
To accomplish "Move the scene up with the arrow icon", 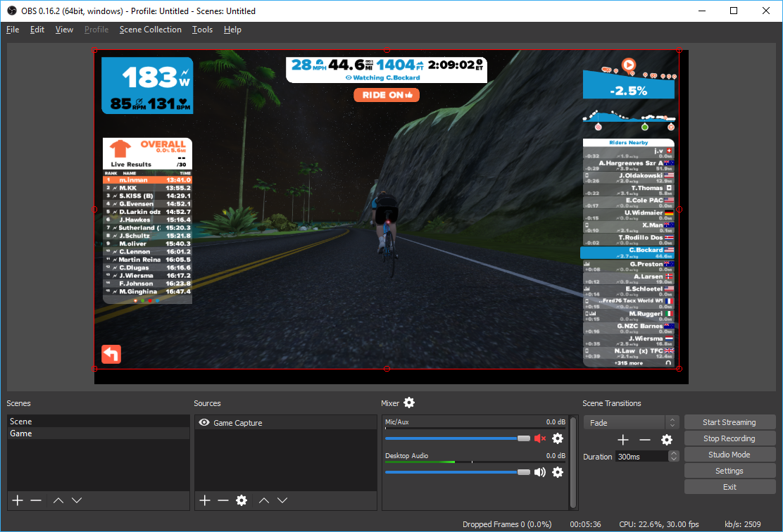I will [58, 500].
